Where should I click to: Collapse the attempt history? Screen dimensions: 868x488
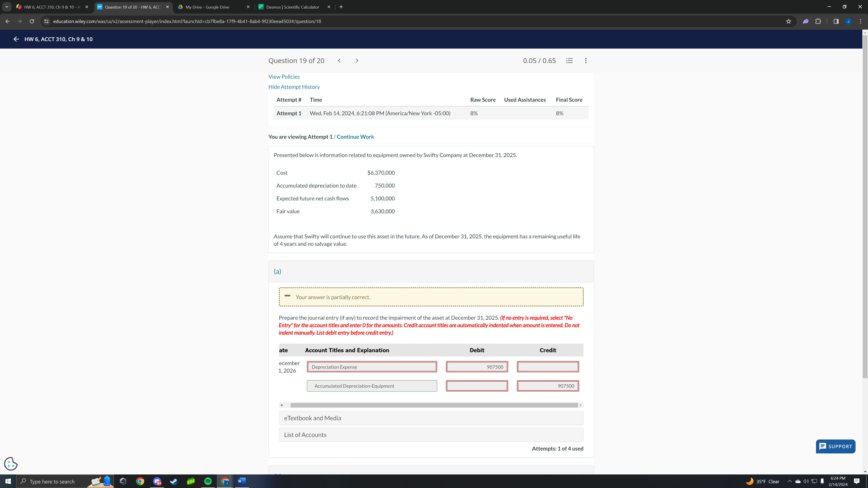294,87
